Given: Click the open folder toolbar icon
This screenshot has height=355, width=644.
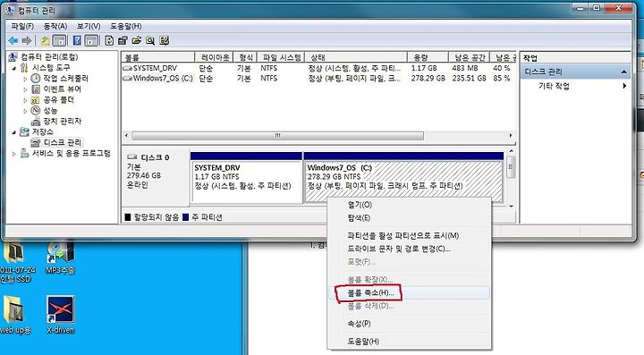Looking at the screenshot, I should click(x=136, y=40).
